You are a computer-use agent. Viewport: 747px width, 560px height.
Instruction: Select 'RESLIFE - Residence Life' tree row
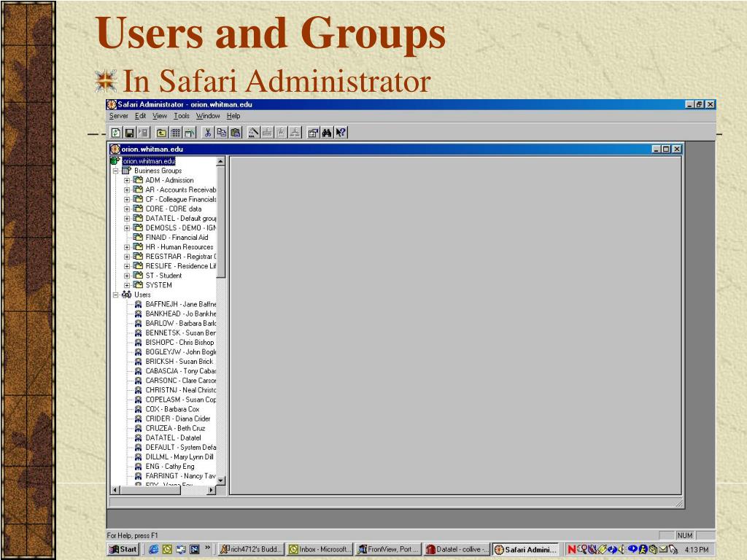(181, 265)
